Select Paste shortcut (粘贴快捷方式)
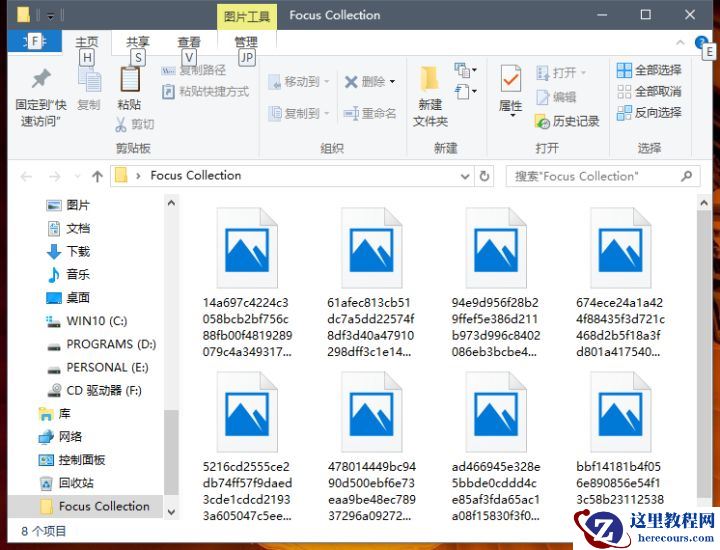 [x=205, y=91]
